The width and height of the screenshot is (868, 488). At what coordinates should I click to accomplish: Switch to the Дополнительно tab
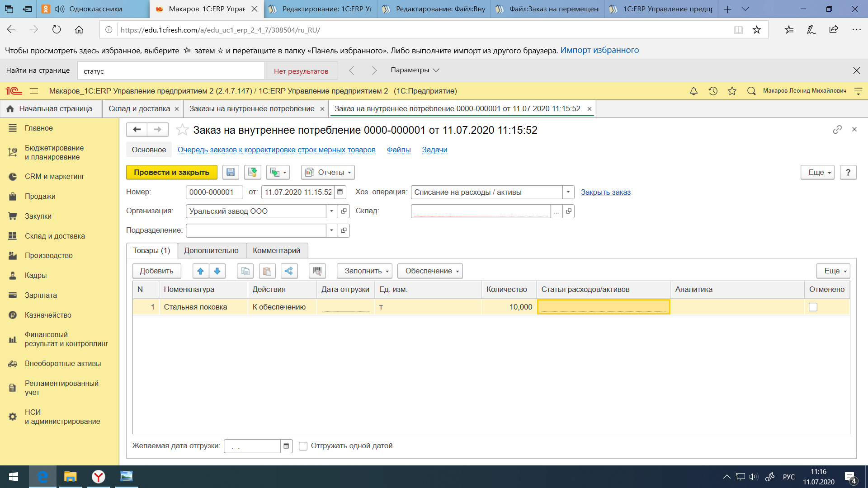tap(211, 250)
